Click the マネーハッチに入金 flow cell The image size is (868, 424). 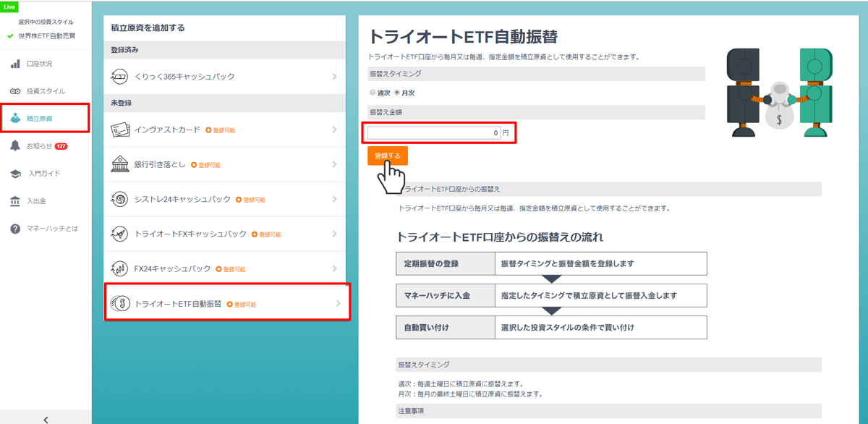(x=446, y=296)
